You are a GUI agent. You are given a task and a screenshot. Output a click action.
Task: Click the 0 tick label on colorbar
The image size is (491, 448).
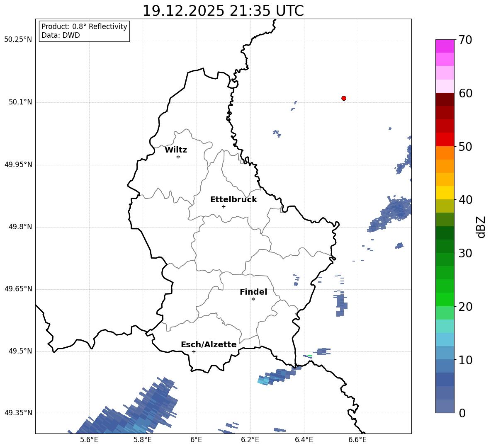click(x=462, y=413)
